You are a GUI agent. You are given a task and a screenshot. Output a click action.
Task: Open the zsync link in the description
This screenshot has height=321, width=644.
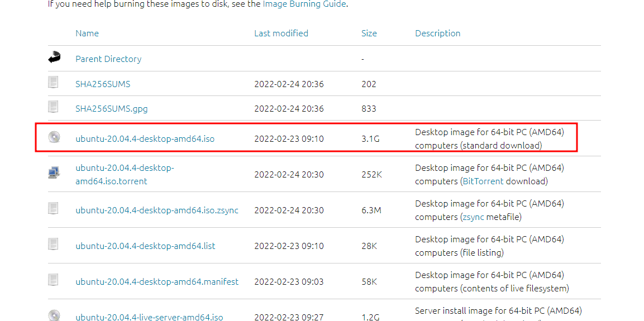tap(474, 217)
